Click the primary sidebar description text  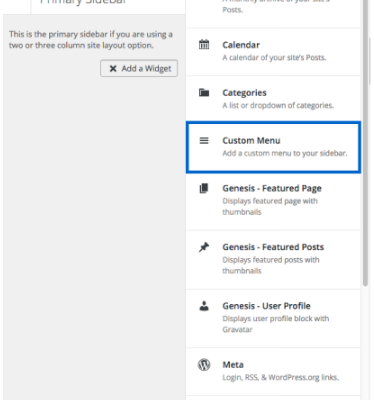pyautogui.click(x=91, y=40)
